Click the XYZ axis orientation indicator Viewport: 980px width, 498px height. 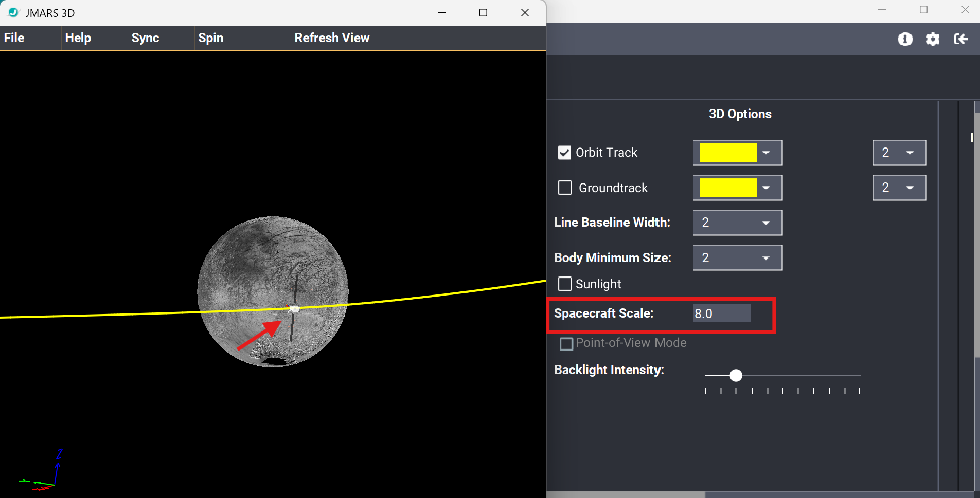(41, 470)
